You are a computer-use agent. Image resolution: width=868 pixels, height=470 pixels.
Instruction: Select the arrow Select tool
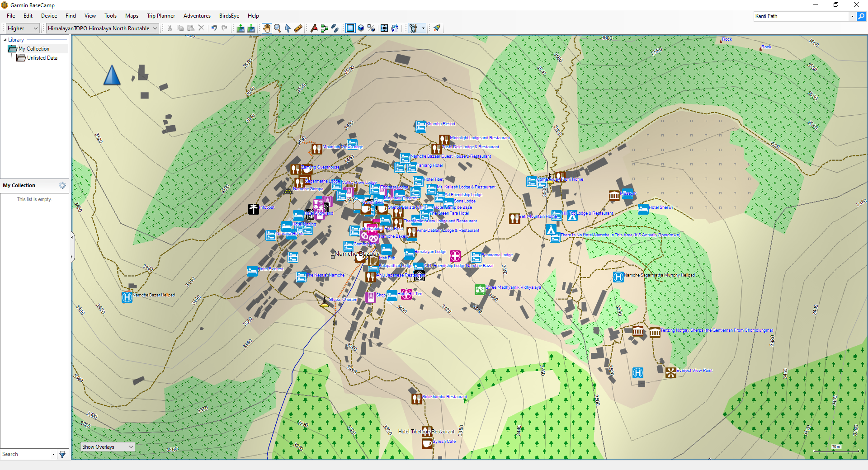point(288,28)
